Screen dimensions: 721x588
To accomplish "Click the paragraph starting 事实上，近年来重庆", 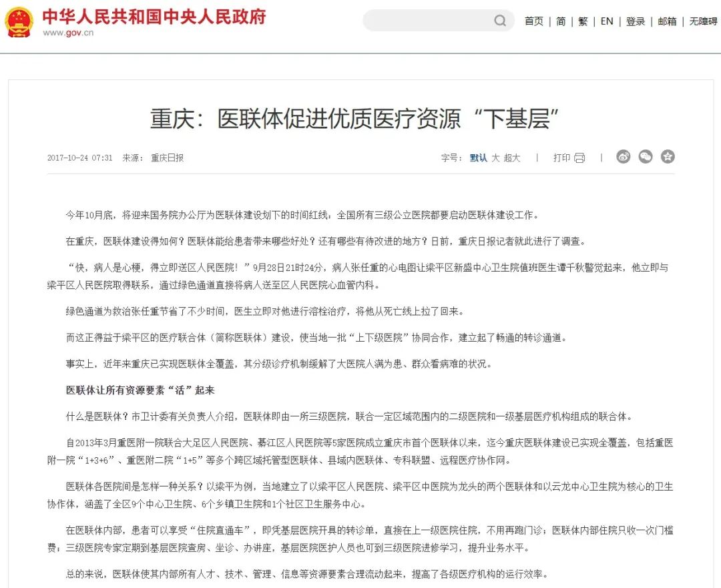I will pos(279,364).
